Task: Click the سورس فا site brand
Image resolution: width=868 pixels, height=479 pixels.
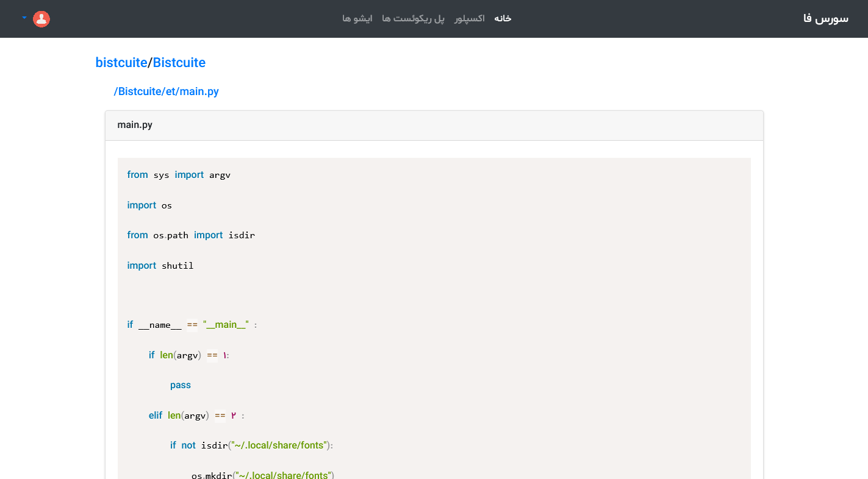Action: (x=826, y=19)
